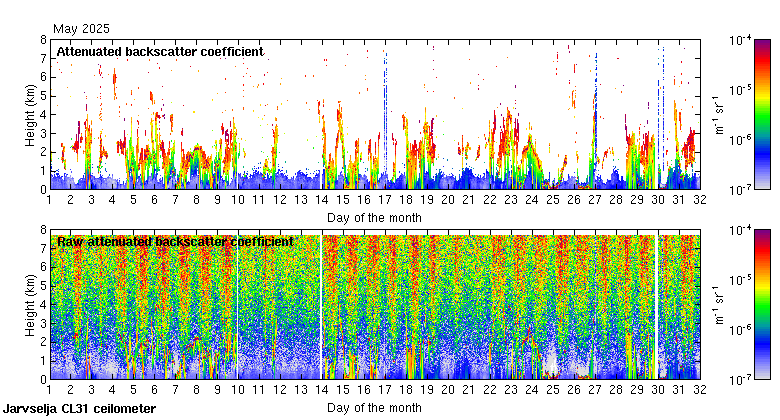
Task: Click the 2 km tick label on the bottom plot
Action: click(44, 342)
